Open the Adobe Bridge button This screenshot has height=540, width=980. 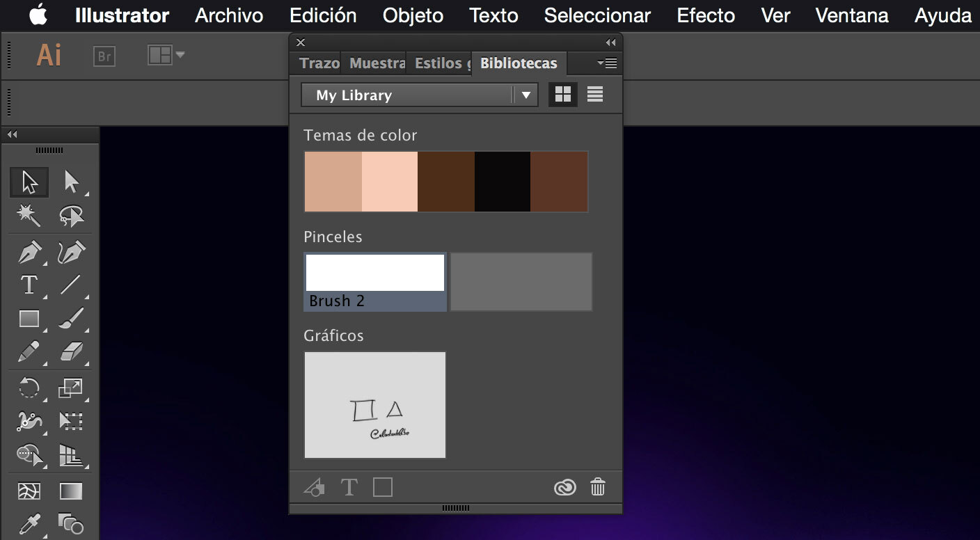[104, 56]
